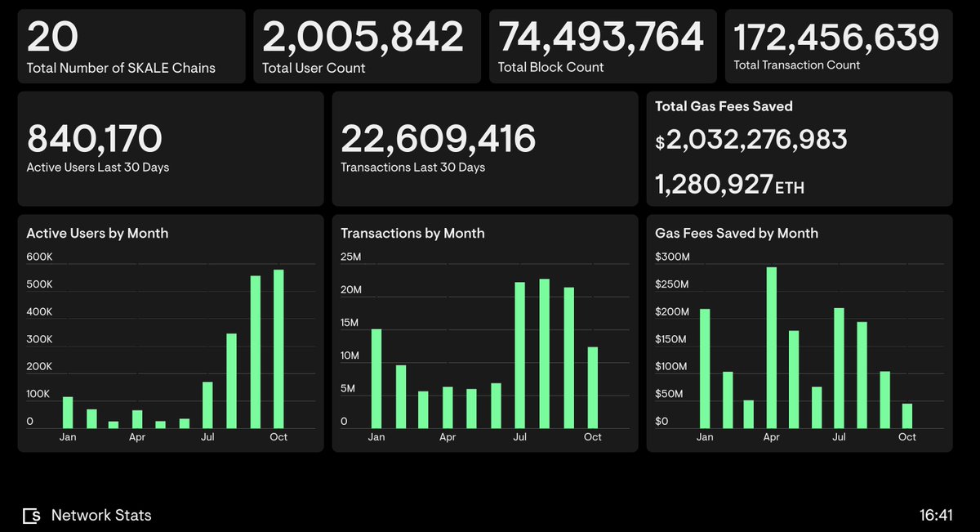980x532 pixels.
Task: Click the January bar in Transactions by Month
Action: click(x=376, y=379)
